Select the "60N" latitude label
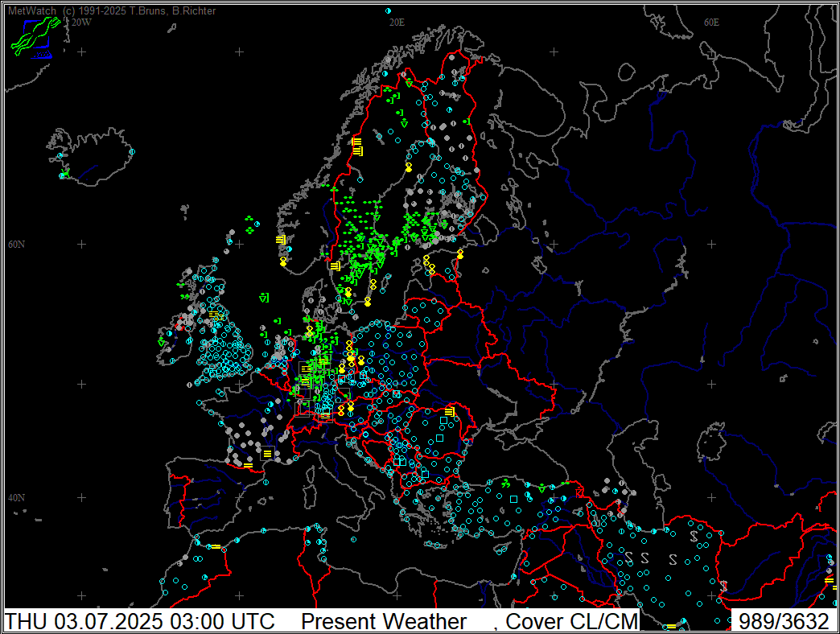The height and width of the screenshot is (634, 840). 16,244
